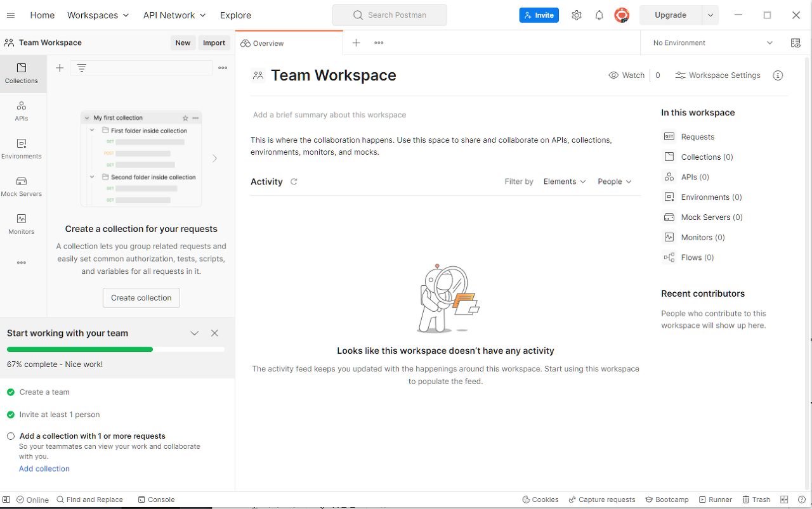The image size is (812, 509).
Task: Click the Import button
Action: 214,42
